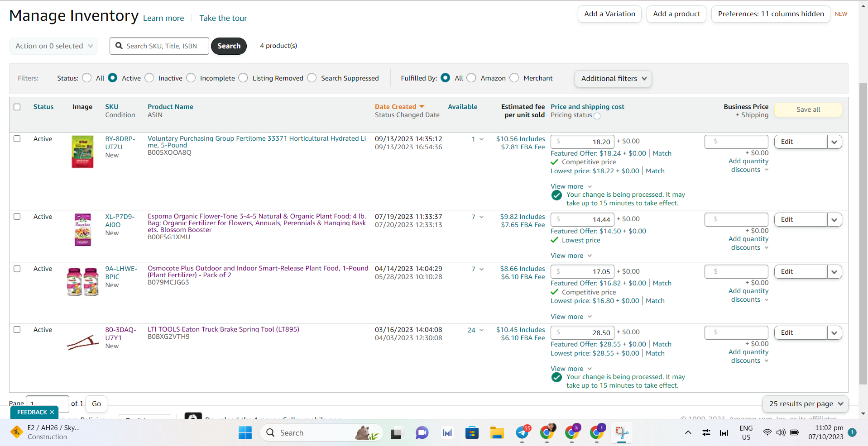Tick the select-all checkbox in the table header
868x446 pixels.
tap(17, 107)
